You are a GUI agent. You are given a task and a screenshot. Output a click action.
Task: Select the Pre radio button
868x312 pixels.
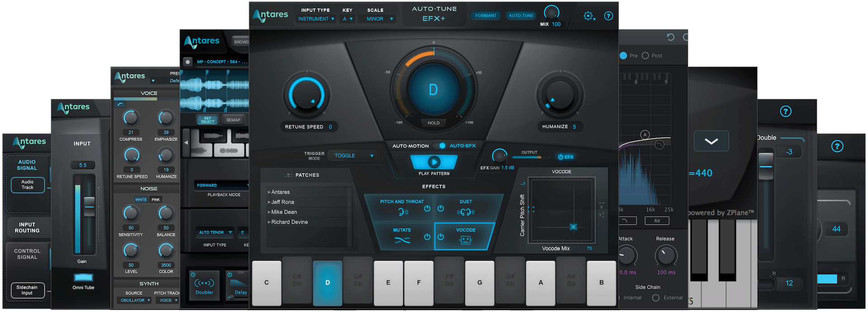(x=623, y=56)
